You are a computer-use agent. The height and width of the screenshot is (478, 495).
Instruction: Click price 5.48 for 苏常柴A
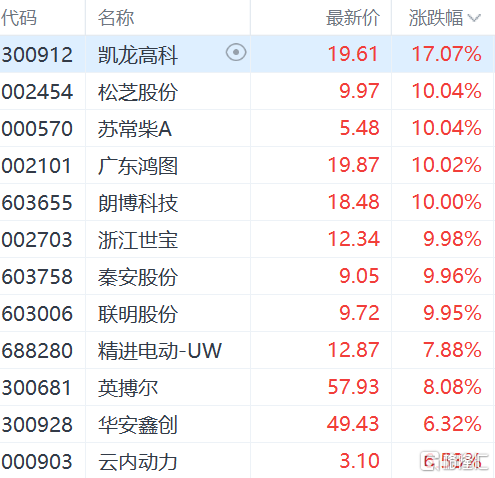coord(359,128)
